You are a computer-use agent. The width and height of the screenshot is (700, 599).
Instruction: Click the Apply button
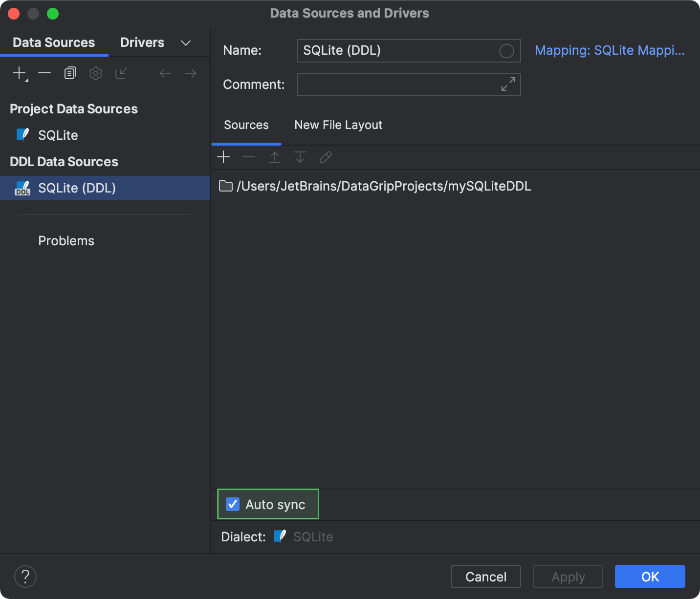tap(568, 577)
